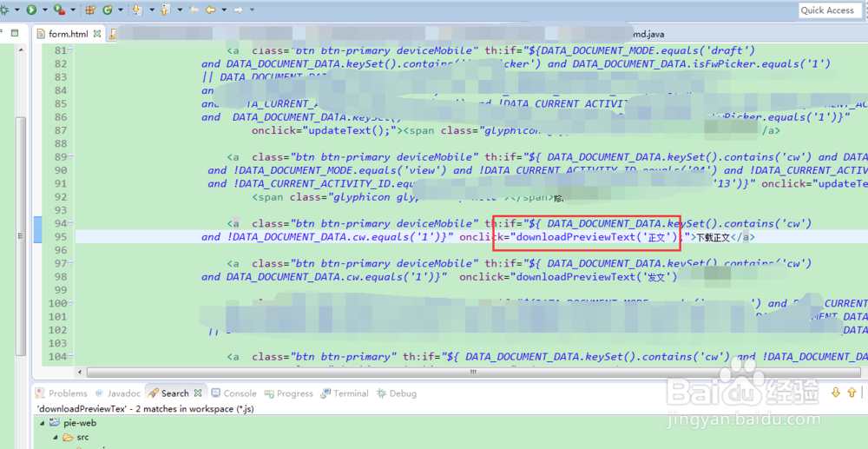Open the Javadoc view tab
The height and width of the screenshot is (449, 868).
(117, 393)
